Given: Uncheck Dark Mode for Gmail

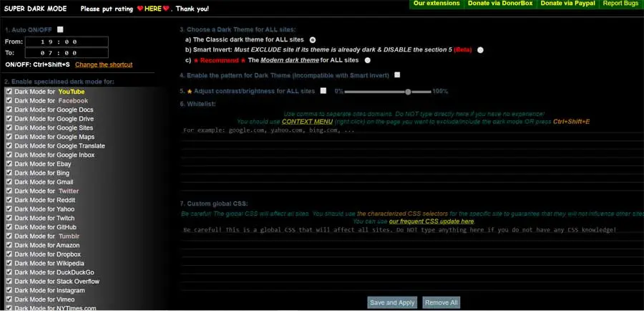Looking at the screenshot, I should [9, 182].
